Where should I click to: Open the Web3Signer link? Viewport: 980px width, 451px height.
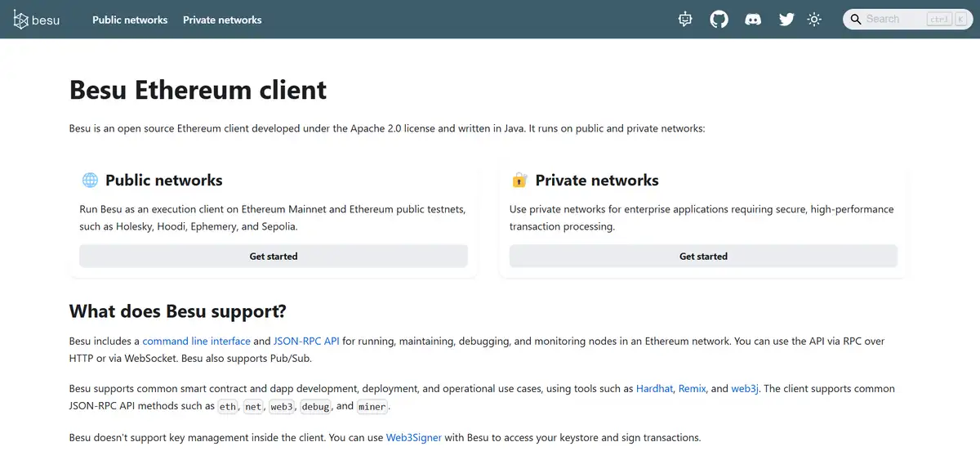pyautogui.click(x=413, y=438)
